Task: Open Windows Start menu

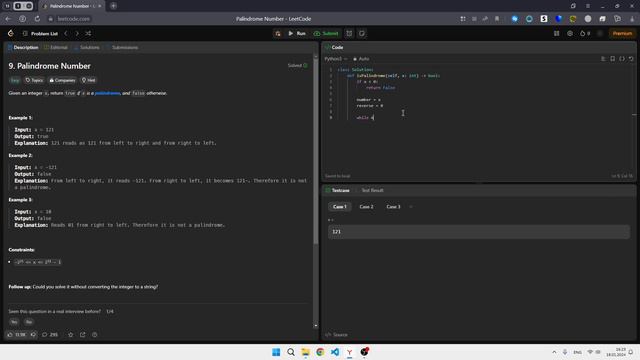Action: coord(276,352)
